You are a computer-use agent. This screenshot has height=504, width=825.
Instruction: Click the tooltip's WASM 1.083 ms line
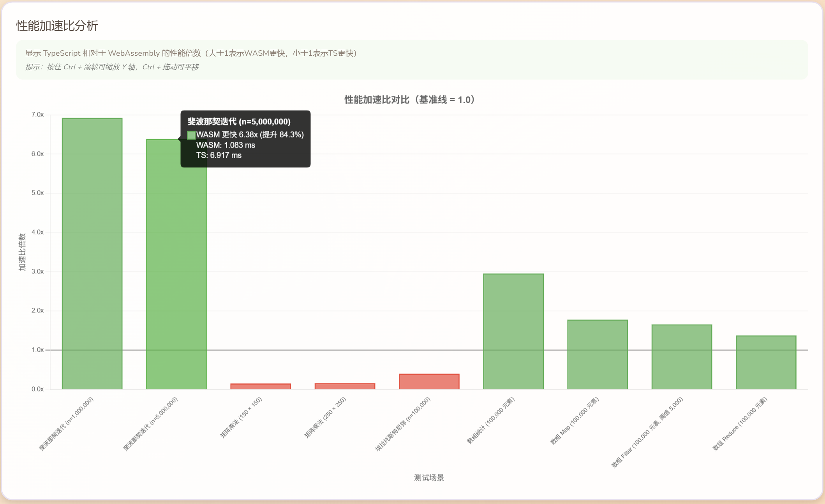point(226,145)
